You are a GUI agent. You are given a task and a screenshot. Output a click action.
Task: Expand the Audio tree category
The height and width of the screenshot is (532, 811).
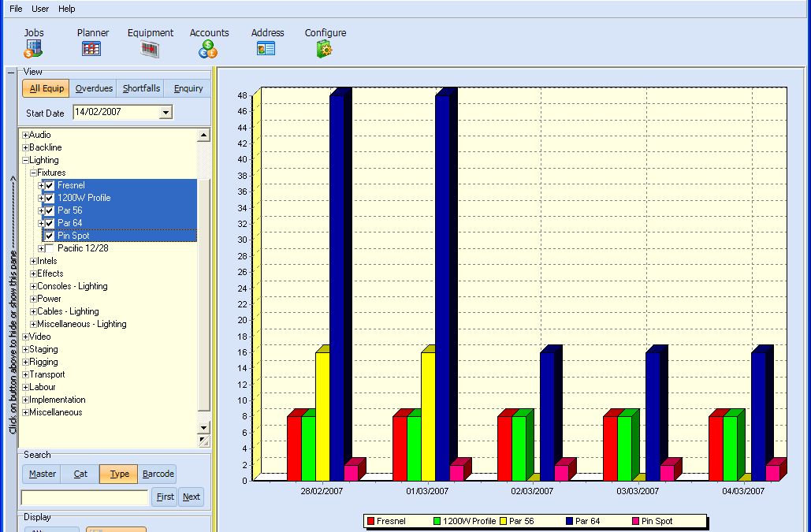(25, 136)
